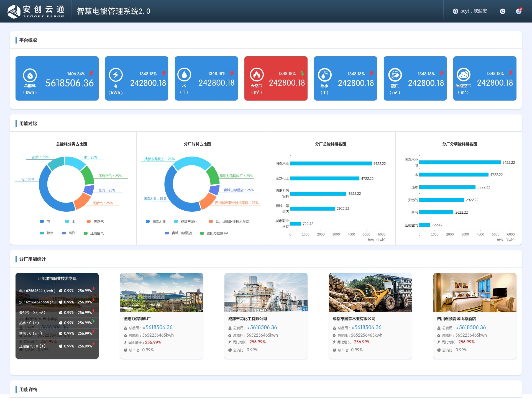Click the total energy consumption icon
Viewport: 532px width, 399px height.
pyautogui.click(x=30, y=75)
